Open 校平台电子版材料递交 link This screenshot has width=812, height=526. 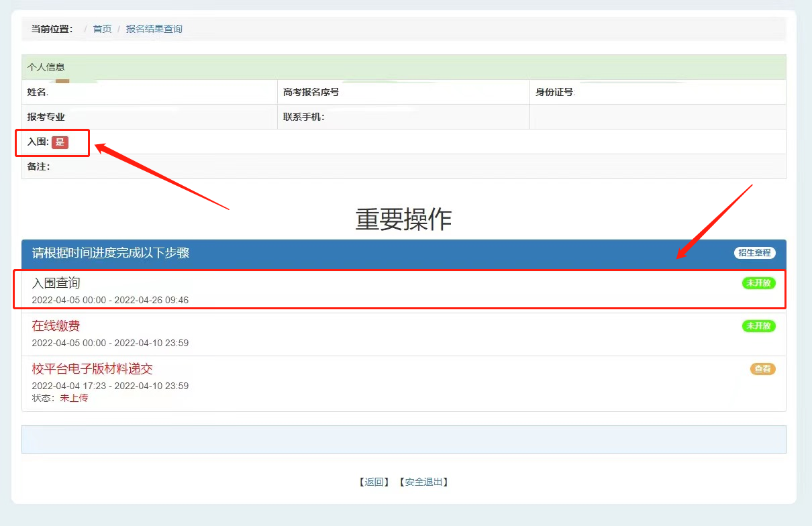[93, 369]
